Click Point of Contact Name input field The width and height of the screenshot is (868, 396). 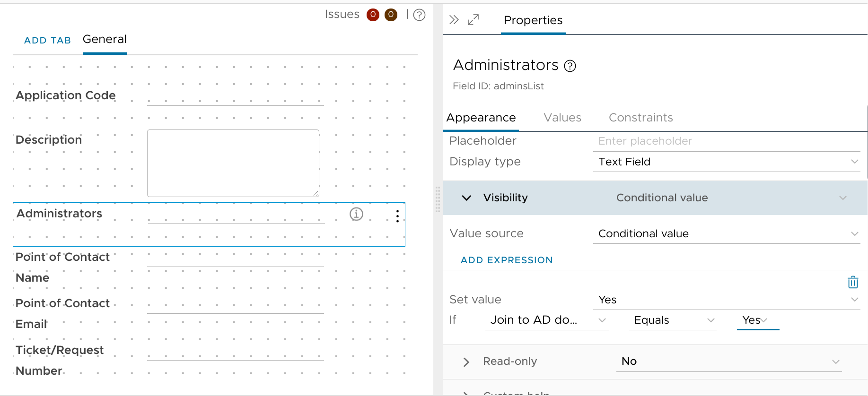point(235,258)
